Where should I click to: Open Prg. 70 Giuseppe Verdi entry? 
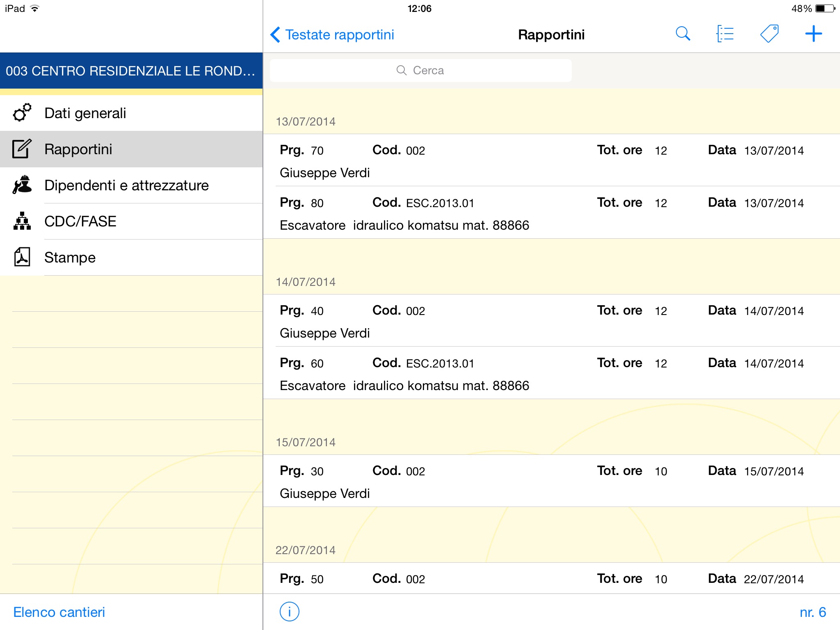(x=552, y=160)
